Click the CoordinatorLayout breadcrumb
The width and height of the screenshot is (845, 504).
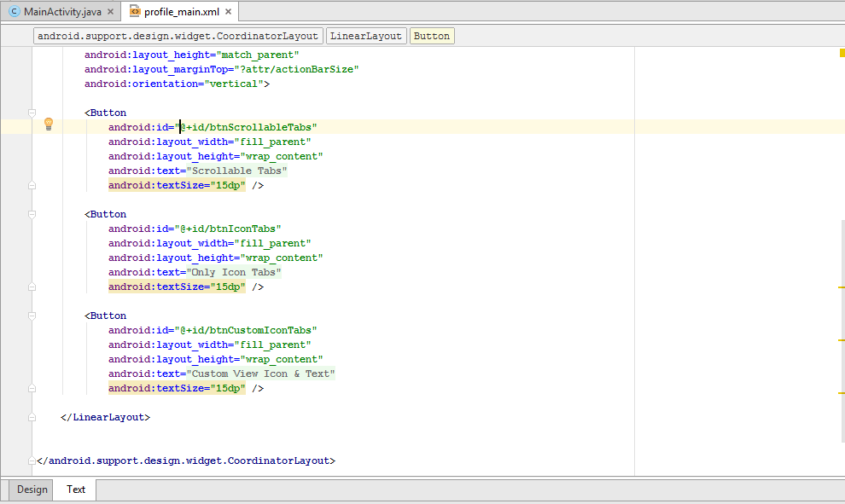tap(178, 36)
